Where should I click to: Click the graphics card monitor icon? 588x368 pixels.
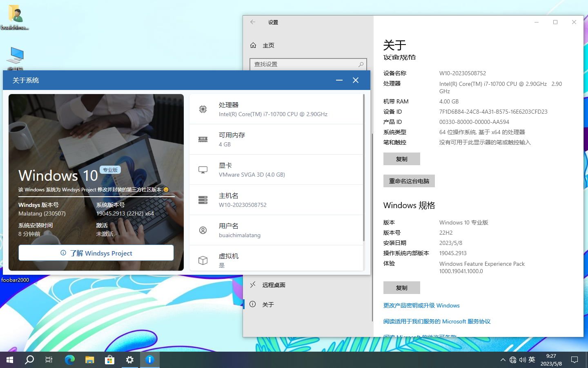pos(203,170)
